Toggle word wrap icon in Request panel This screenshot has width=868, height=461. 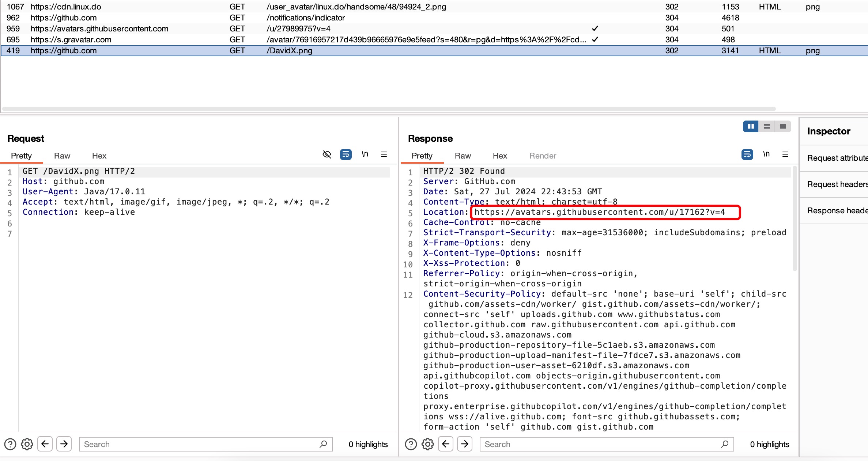346,155
